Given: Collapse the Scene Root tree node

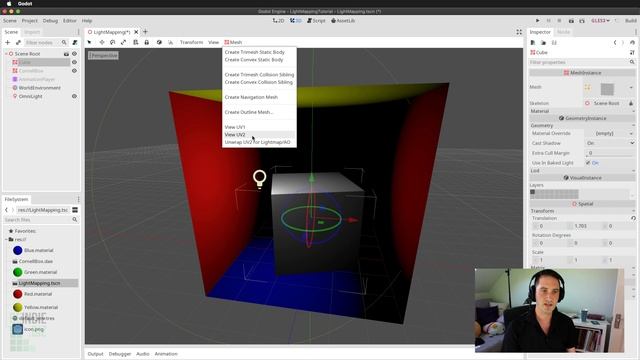Looking at the screenshot, I should [6, 53].
